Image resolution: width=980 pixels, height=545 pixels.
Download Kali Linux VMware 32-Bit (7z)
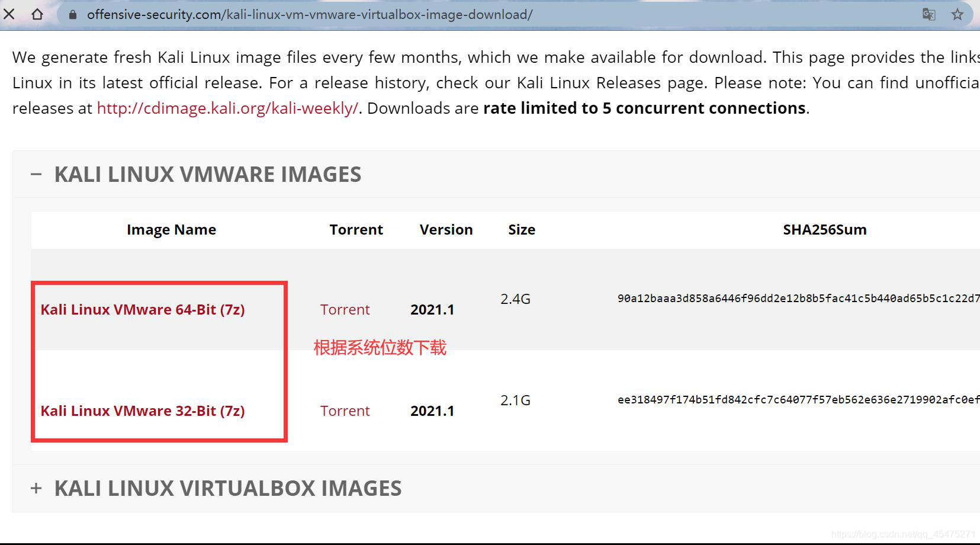(143, 411)
